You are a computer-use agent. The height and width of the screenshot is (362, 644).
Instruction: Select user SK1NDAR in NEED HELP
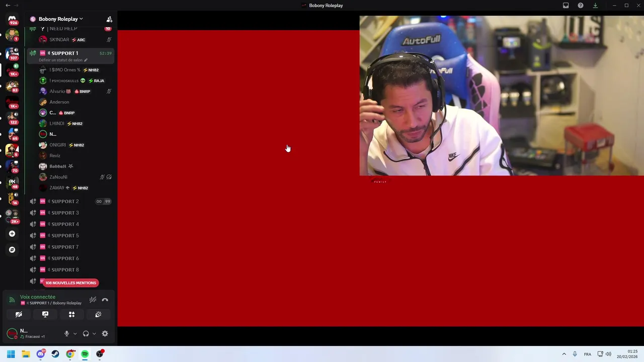coord(75,40)
